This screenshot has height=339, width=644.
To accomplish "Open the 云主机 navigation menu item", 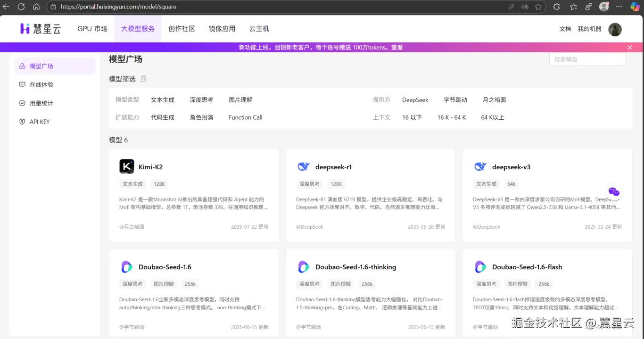I will click(258, 29).
